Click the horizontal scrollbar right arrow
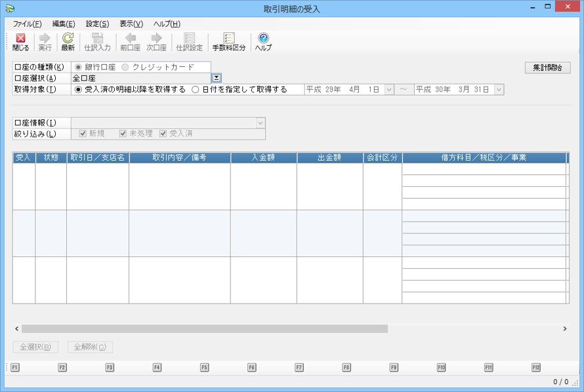This screenshot has width=584, height=392. 564,328
